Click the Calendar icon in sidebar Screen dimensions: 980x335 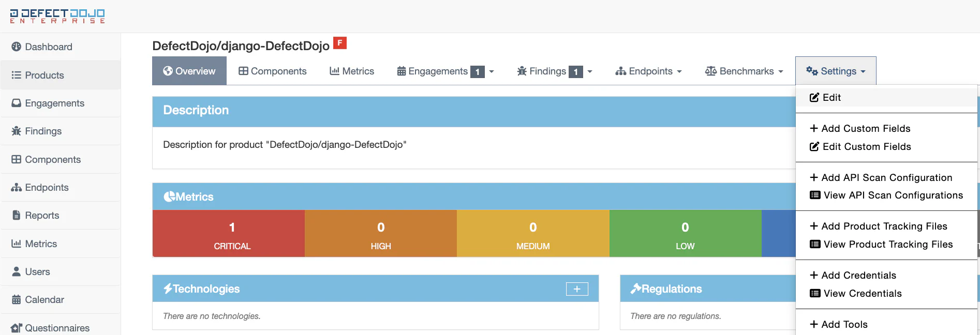[x=16, y=300]
